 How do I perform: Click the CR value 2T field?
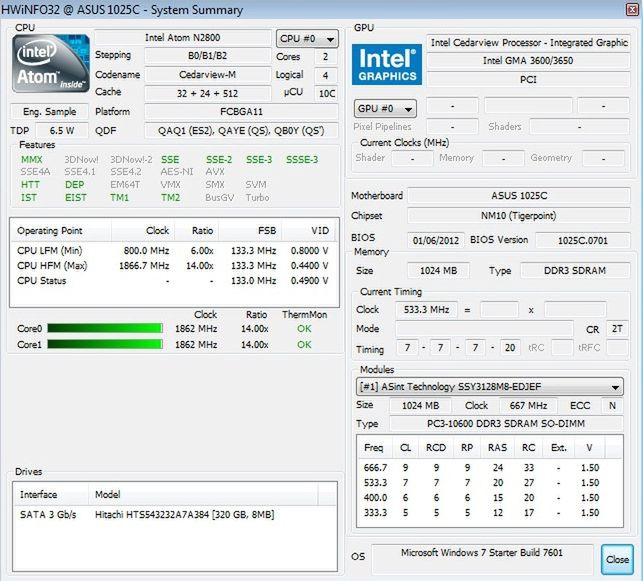click(x=617, y=329)
